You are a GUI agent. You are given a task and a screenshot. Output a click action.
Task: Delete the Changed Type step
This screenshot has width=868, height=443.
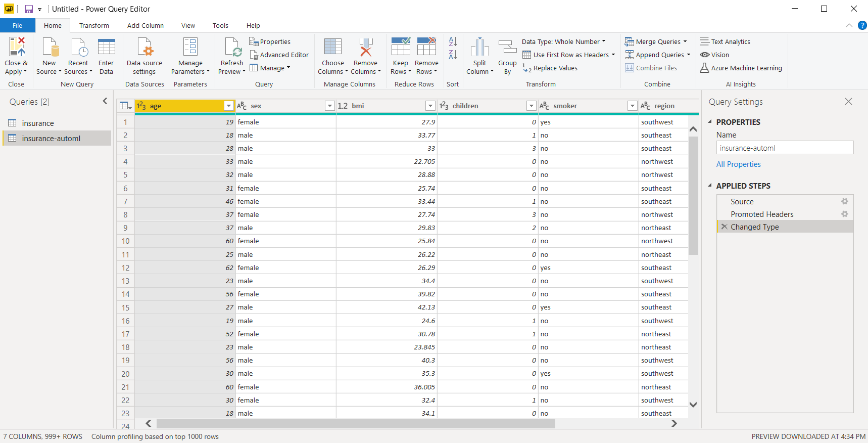coord(725,227)
